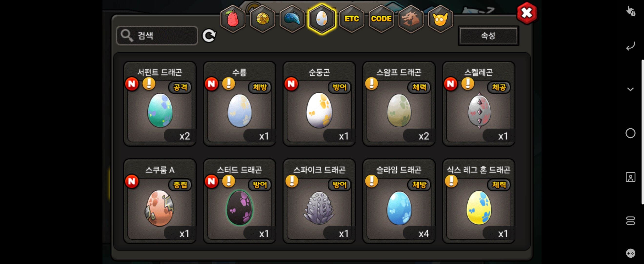Click the exclamation alert icon on 스왐프 드래곤

[x=372, y=83]
